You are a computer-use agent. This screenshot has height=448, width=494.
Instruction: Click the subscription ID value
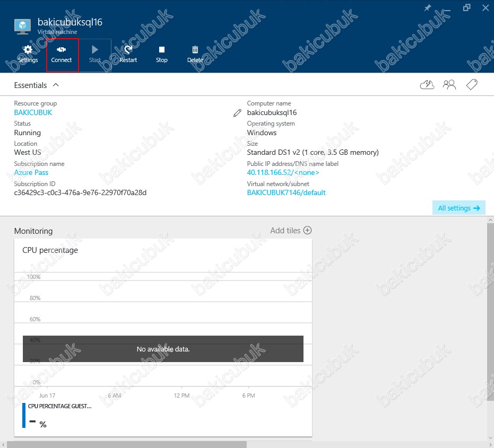80,192
